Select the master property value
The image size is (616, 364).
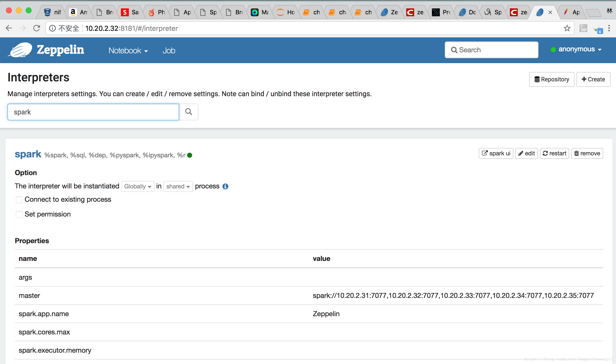tap(453, 295)
